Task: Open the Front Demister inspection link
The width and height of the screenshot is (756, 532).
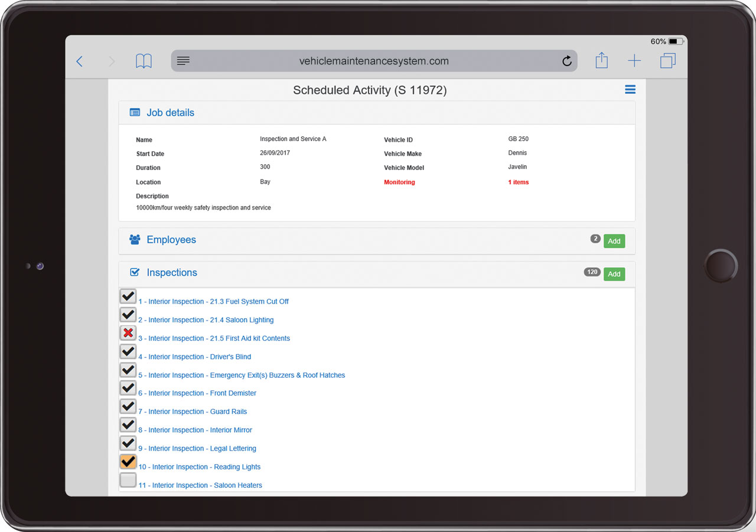Action: point(197,393)
